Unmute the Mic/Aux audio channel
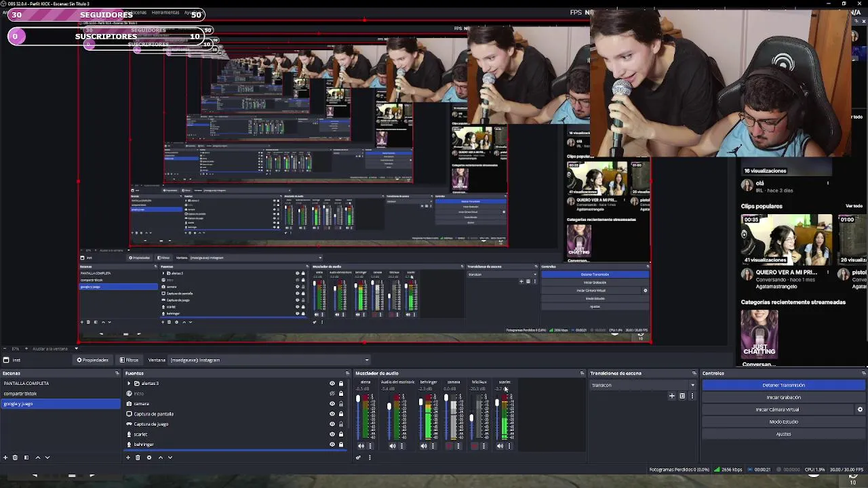 coord(474,446)
